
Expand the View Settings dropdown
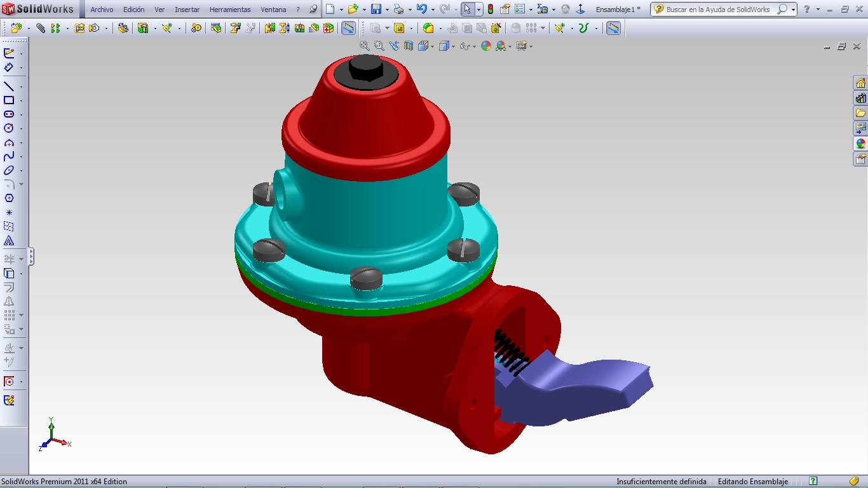click(x=530, y=46)
